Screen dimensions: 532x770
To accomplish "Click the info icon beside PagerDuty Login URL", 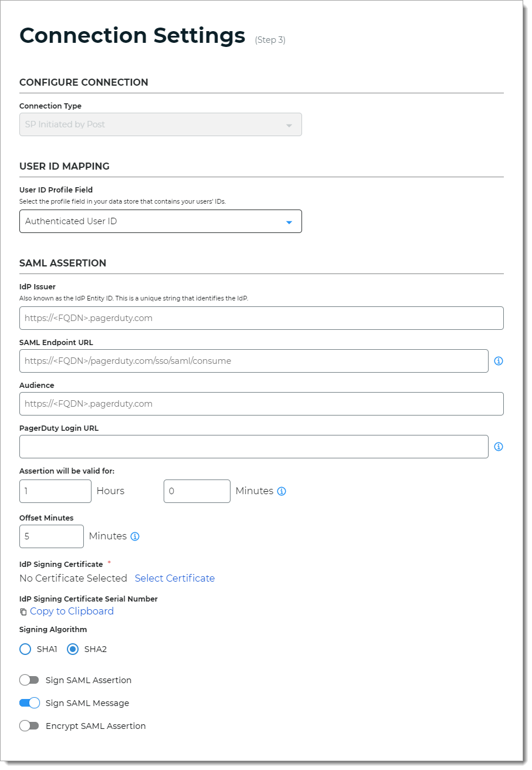I will click(498, 447).
